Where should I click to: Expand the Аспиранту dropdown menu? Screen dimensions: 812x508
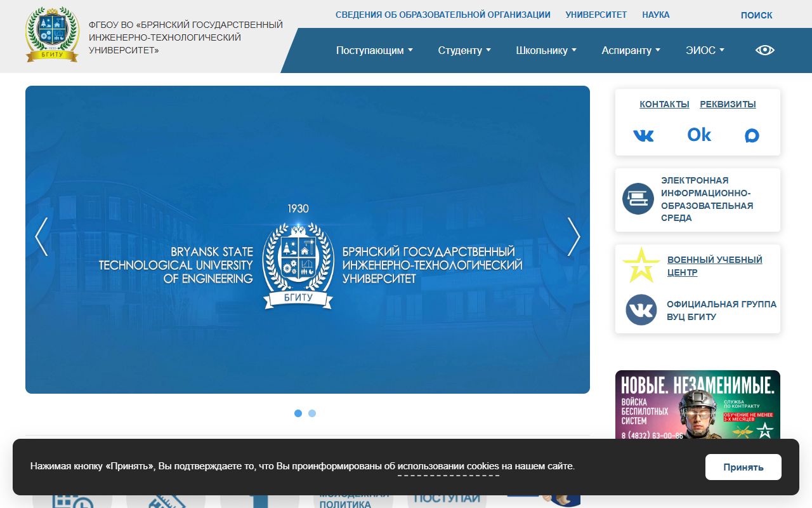(631, 50)
